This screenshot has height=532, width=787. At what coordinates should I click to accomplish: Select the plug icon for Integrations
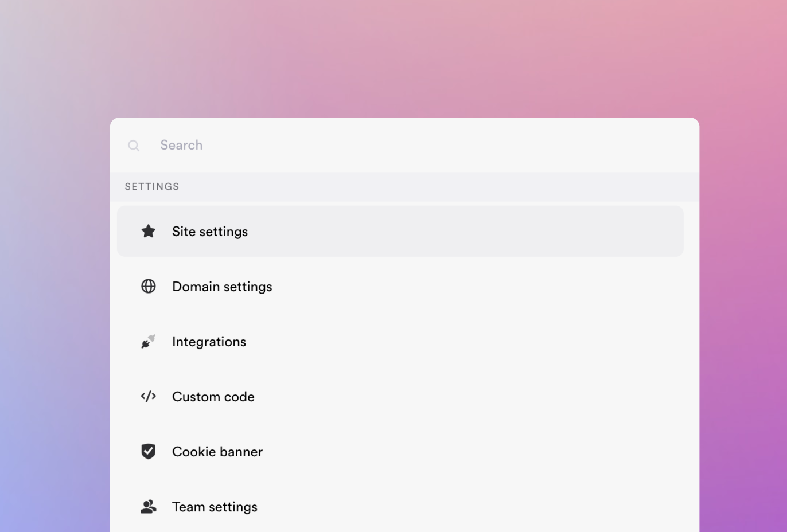(x=149, y=341)
